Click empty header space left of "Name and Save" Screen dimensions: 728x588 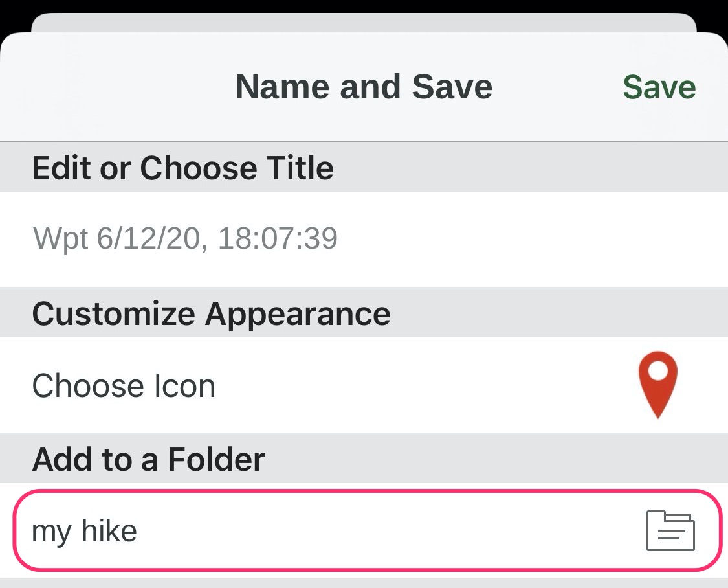(116, 87)
